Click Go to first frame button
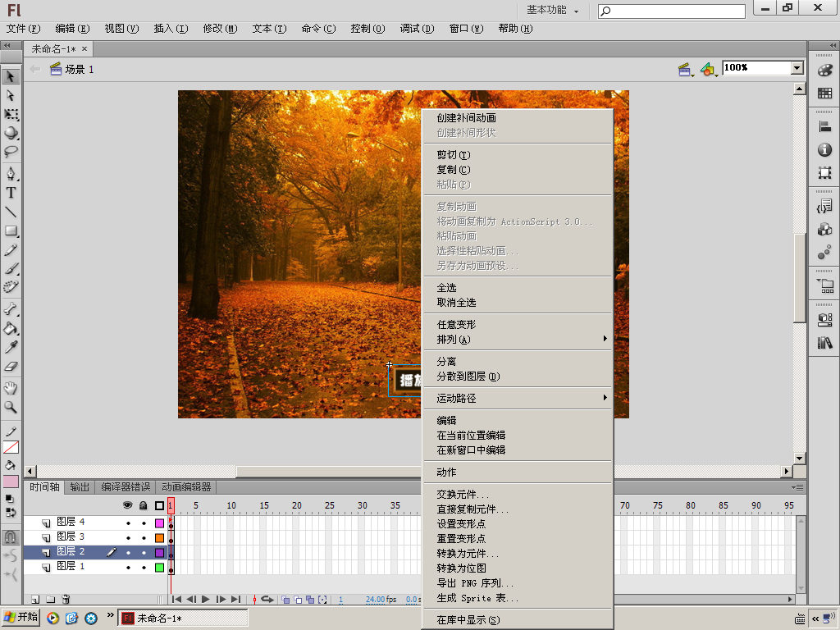The height and width of the screenshot is (630, 840). pyautogui.click(x=176, y=600)
